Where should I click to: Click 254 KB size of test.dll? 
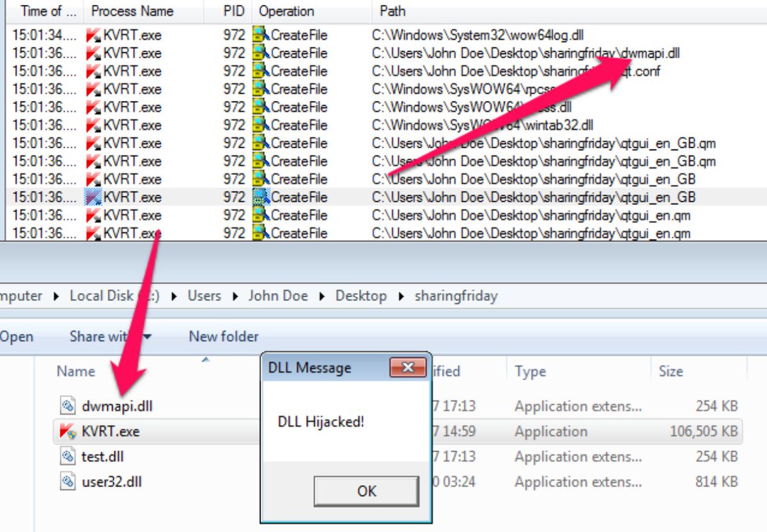pos(717,456)
